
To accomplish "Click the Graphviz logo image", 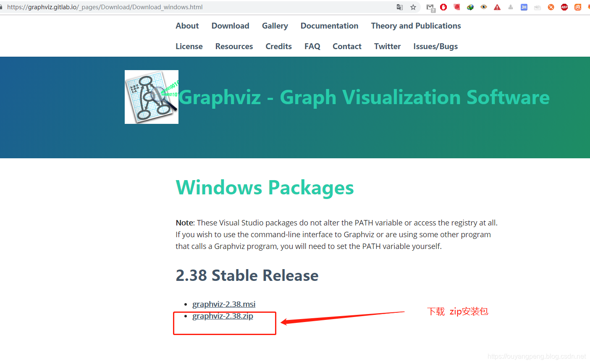I will 152,97.
